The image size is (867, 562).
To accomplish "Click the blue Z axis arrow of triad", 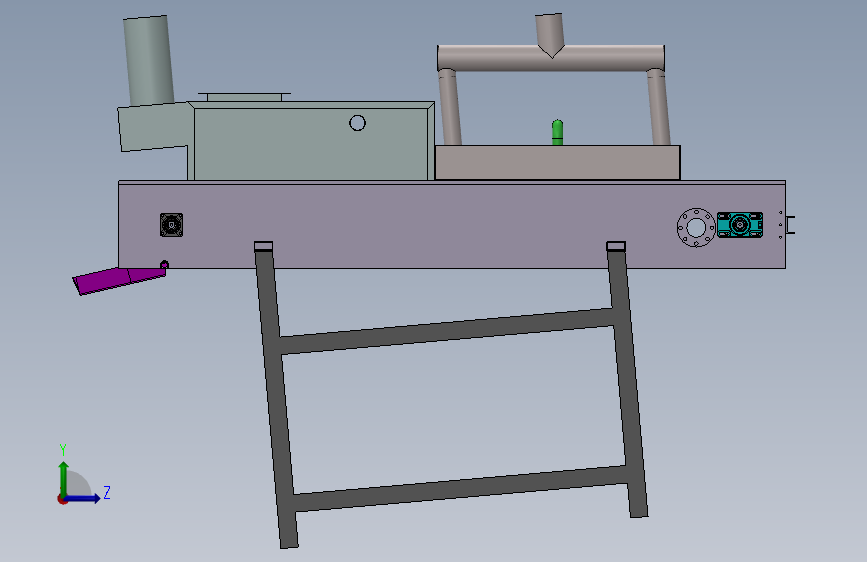I will click(83, 498).
